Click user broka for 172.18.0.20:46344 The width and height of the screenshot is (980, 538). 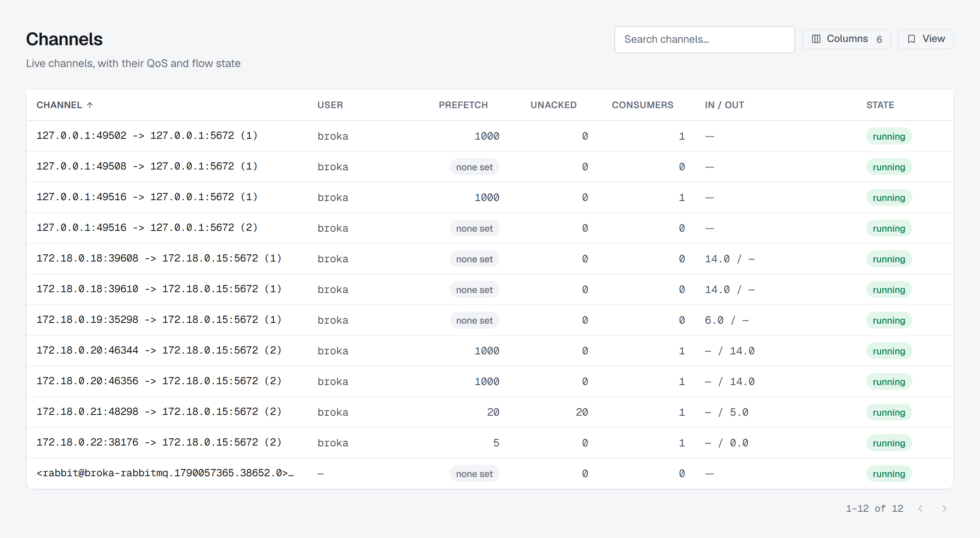pos(333,351)
